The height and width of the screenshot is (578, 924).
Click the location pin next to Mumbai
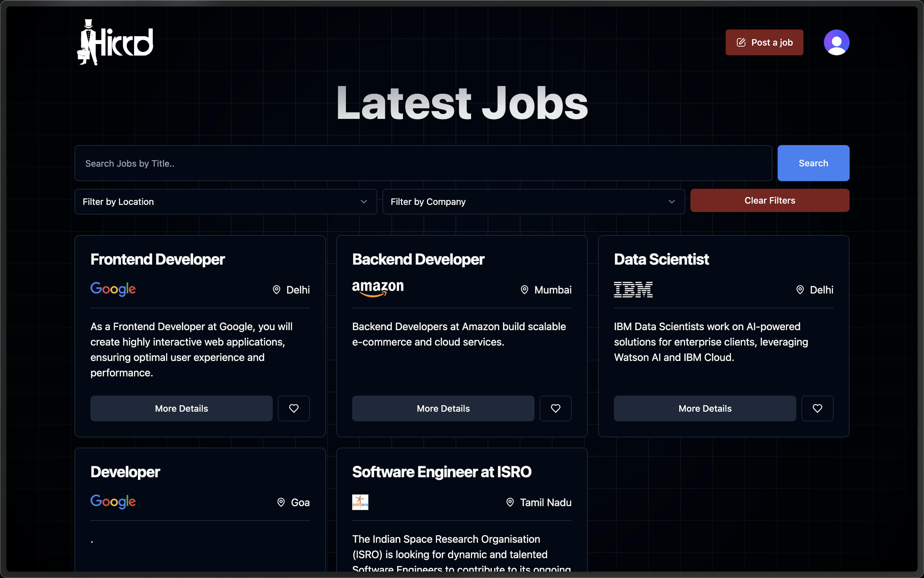click(525, 290)
